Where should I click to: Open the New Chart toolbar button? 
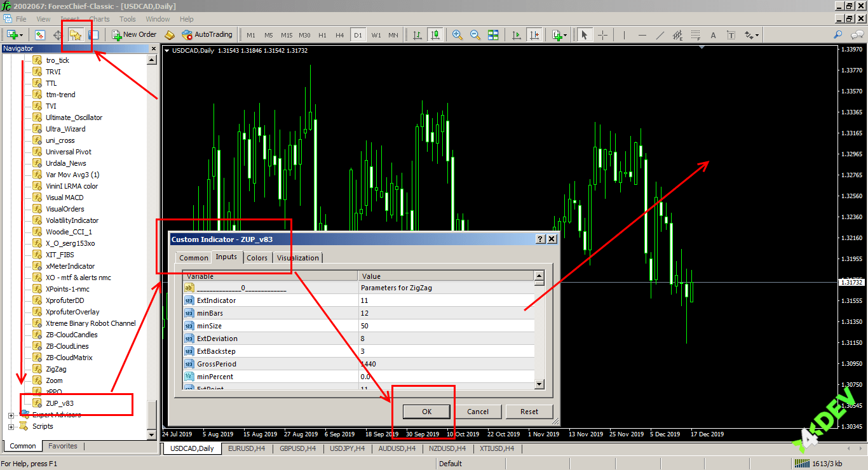click(x=12, y=35)
